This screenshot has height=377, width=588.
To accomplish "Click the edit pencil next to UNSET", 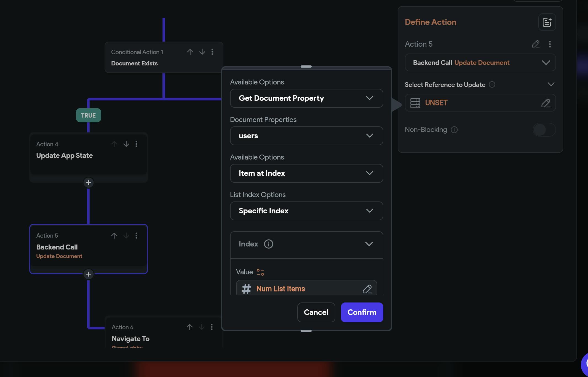I will 546,103.
